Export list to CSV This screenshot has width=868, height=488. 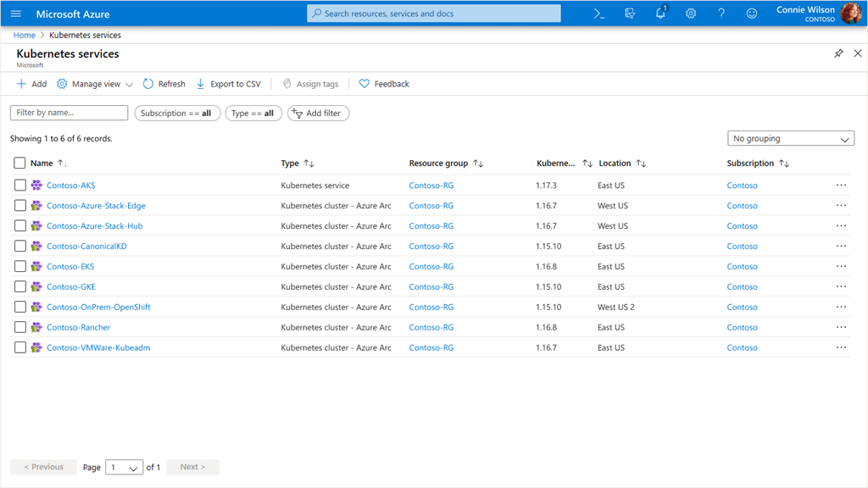click(x=229, y=84)
